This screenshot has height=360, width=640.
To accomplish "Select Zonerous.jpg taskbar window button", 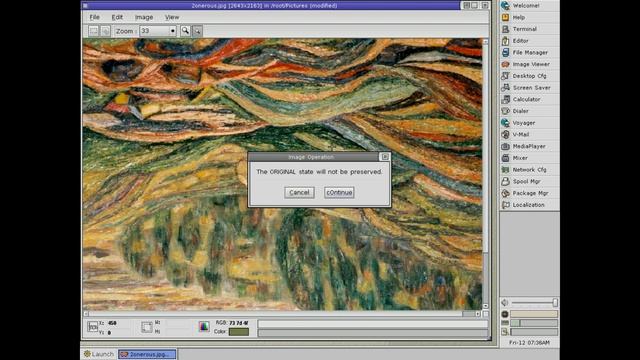I will pyautogui.click(x=147, y=354).
